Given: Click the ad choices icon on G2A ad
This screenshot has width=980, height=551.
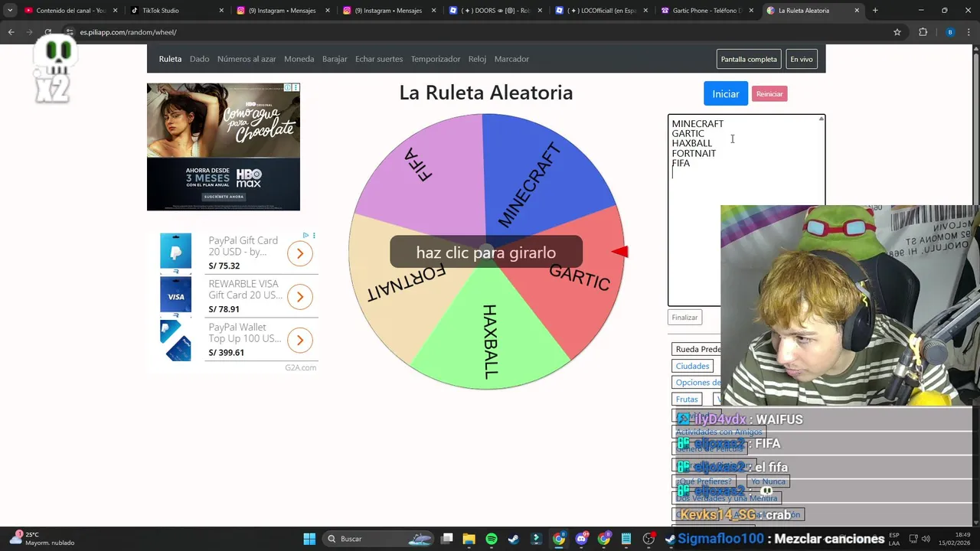Looking at the screenshot, I should tap(306, 235).
